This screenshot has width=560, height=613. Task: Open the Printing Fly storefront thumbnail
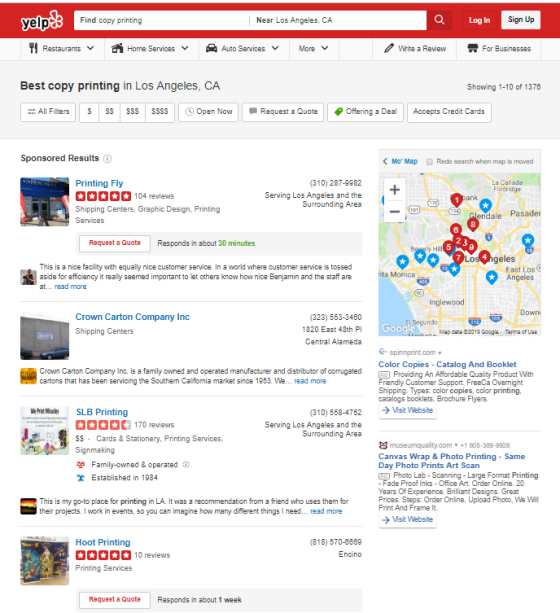pyautogui.click(x=45, y=202)
